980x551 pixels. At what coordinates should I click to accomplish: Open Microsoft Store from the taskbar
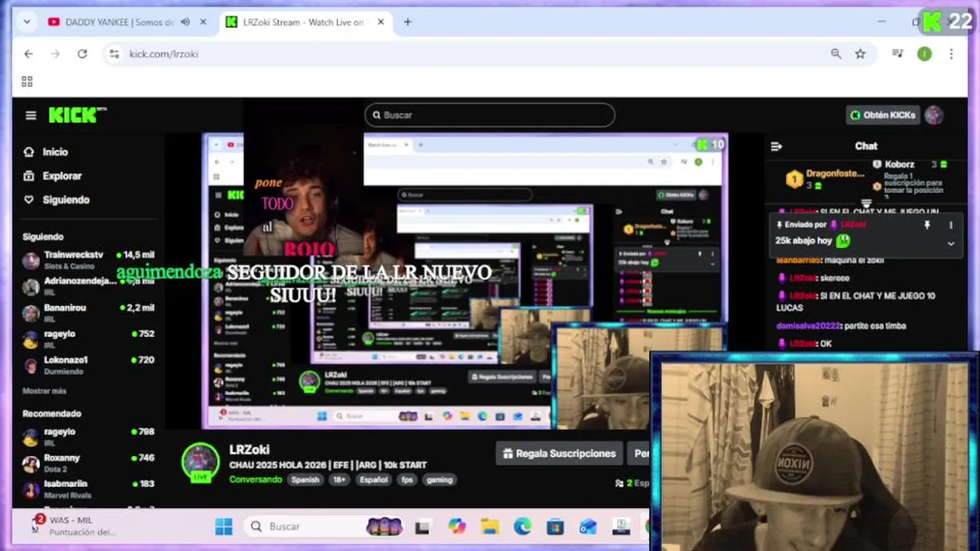coord(556,527)
